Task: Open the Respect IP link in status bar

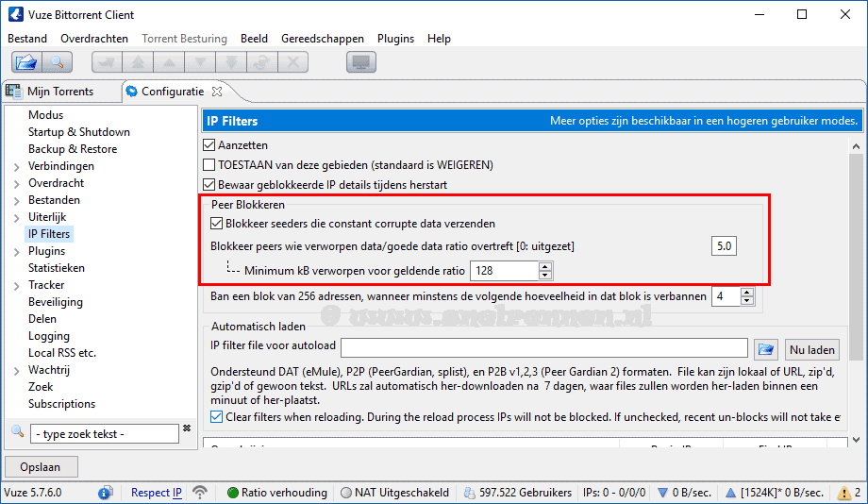Action: 156,493
